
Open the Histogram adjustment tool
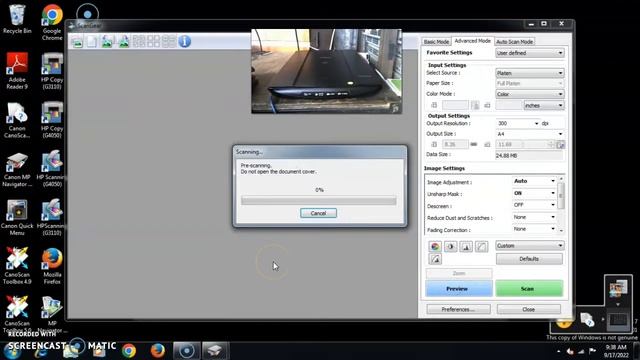466,246
